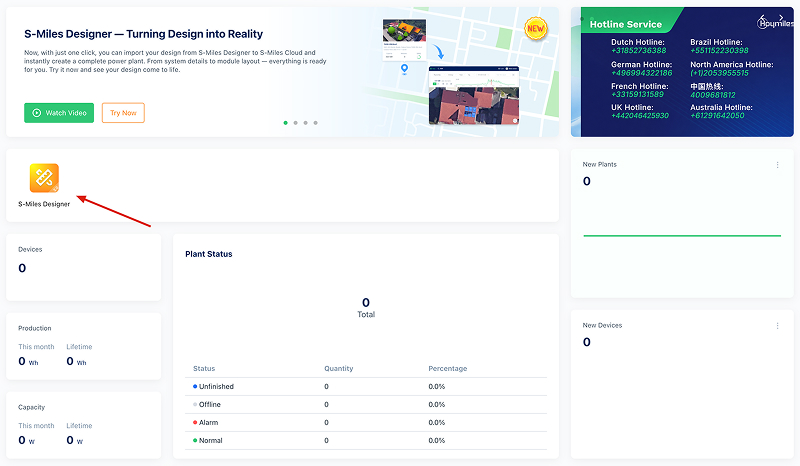The width and height of the screenshot is (800, 466).
Task: Select the second banner carousel dot
Action: pos(295,122)
